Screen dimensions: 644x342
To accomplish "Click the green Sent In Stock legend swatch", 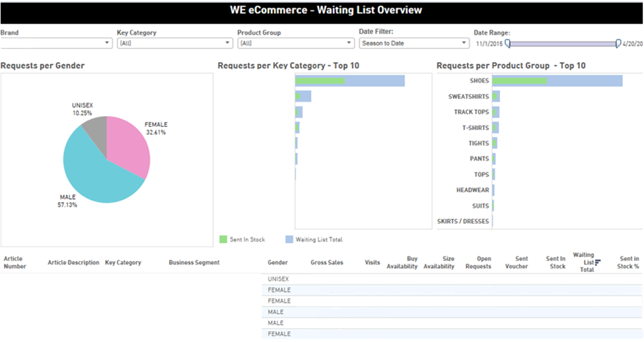I will (x=223, y=239).
